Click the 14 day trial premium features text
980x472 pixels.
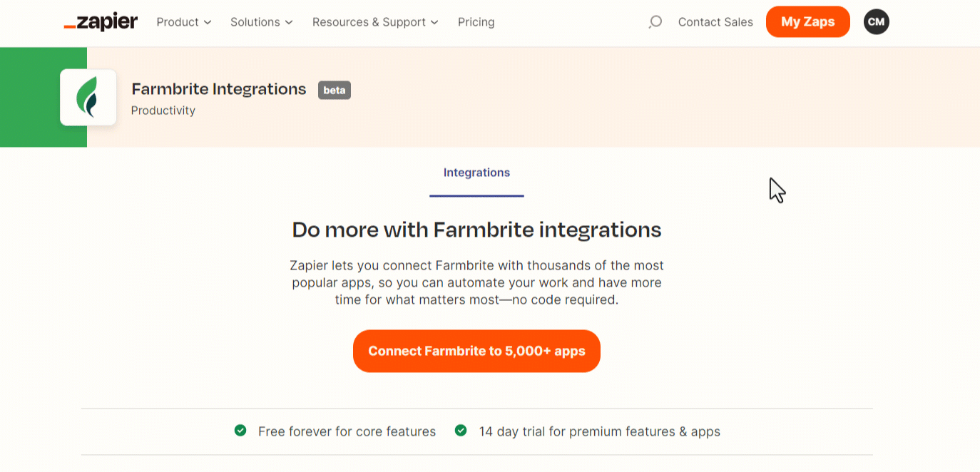click(x=599, y=431)
